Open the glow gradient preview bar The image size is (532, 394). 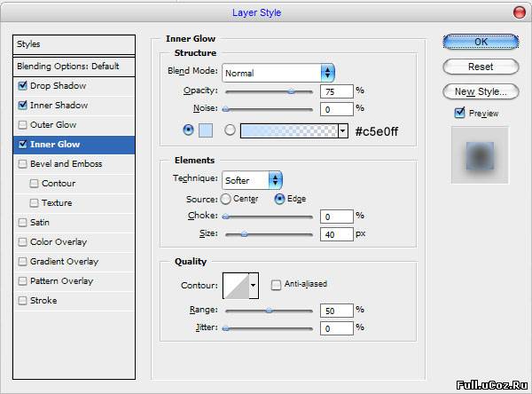289,130
